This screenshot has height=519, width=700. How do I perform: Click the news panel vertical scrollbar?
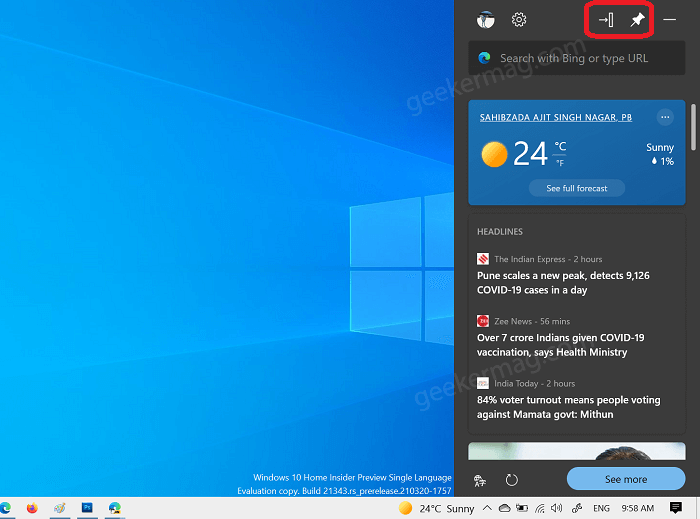point(693,127)
